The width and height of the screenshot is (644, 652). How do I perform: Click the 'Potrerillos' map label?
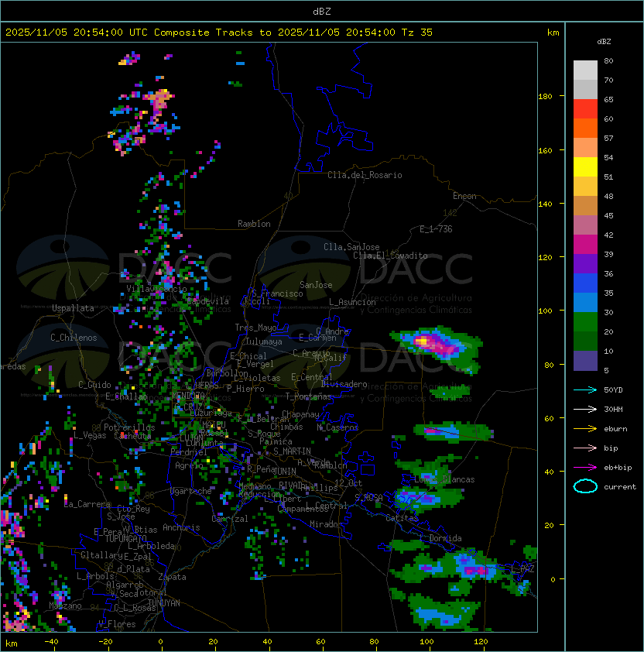129,427
